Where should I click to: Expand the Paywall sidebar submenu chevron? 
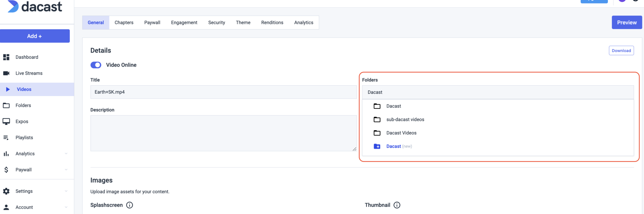(66, 170)
